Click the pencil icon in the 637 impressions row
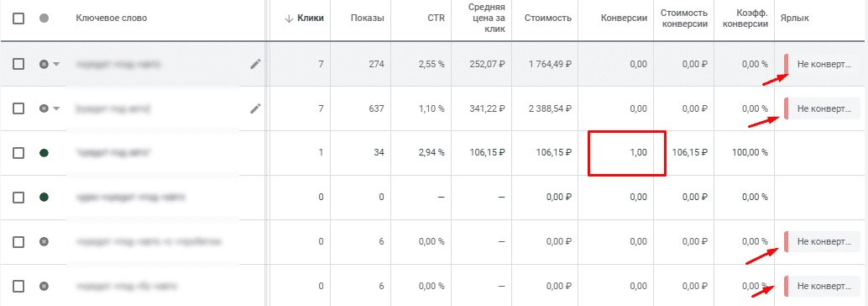 pos(255,108)
